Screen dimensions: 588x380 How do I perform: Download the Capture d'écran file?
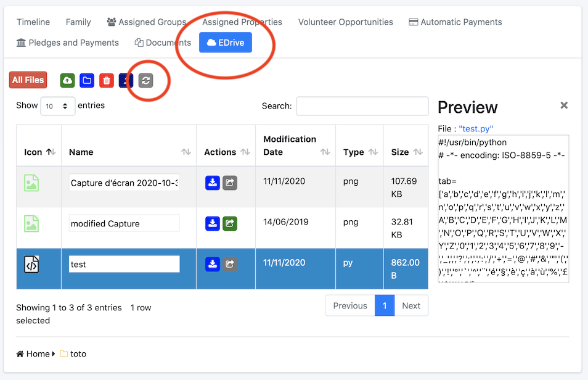212,183
